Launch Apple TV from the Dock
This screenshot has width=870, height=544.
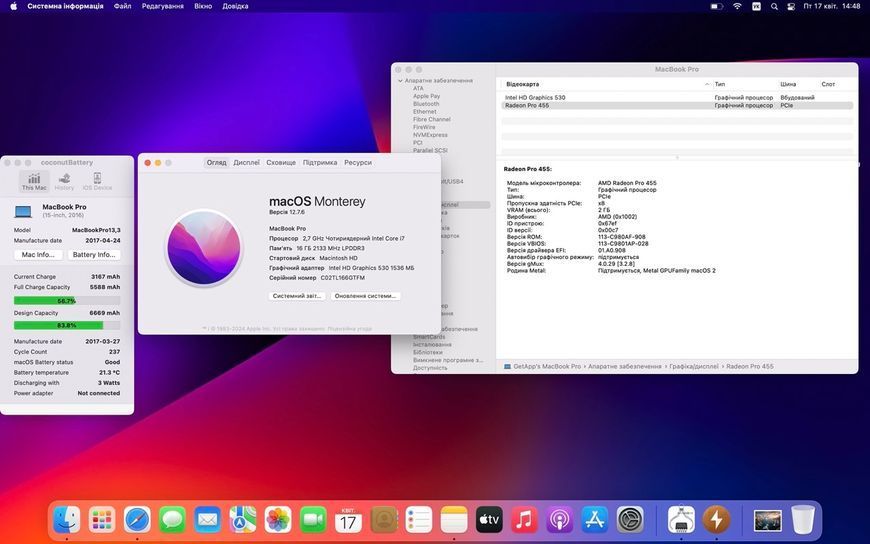(489, 520)
